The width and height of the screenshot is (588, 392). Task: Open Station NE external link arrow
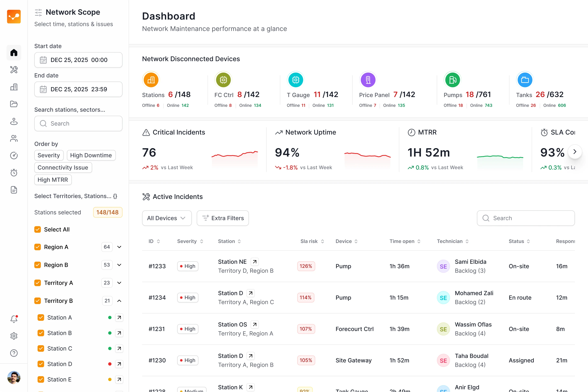coord(255,262)
